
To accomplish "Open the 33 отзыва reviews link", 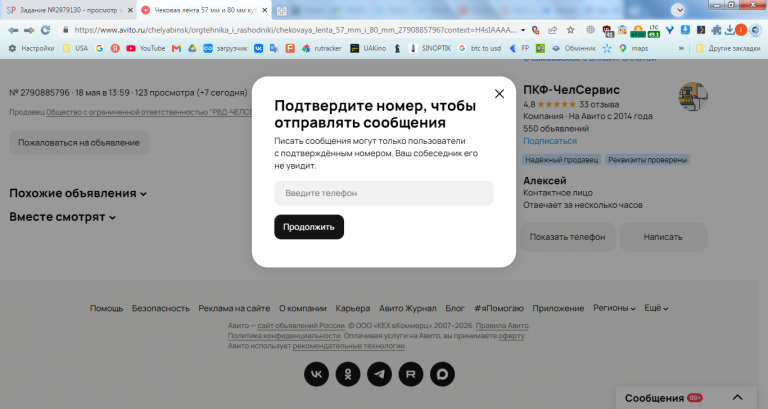I will pyautogui.click(x=599, y=104).
